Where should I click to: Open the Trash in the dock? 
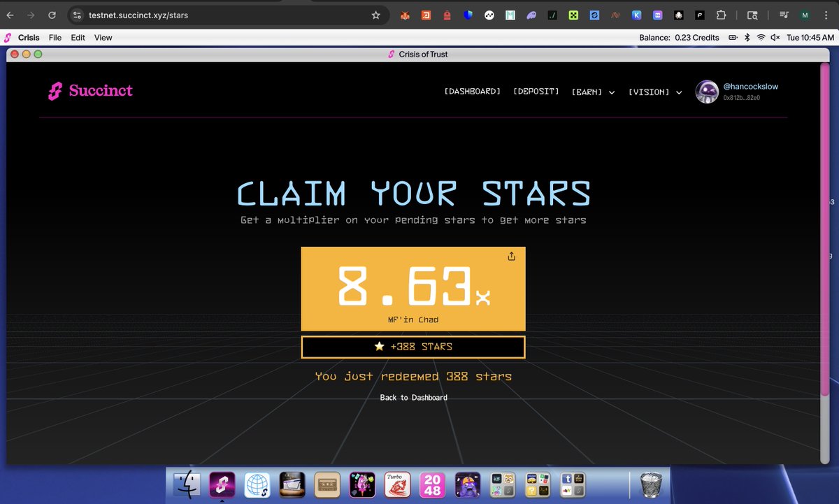[x=651, y=485]
